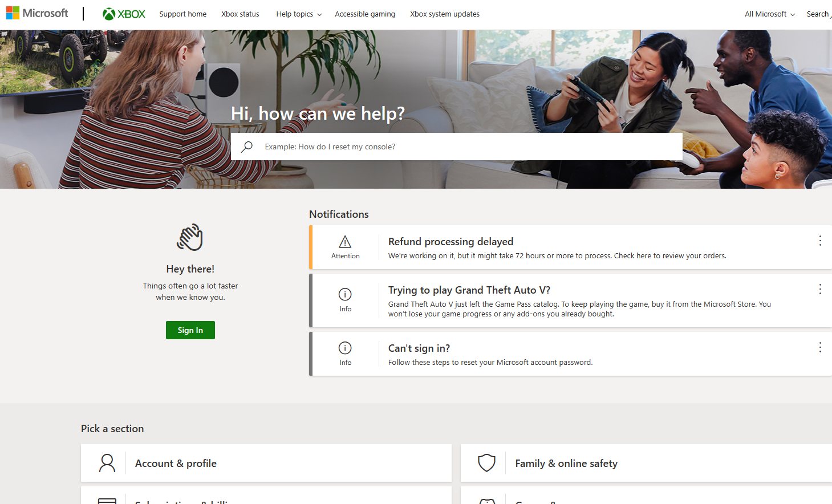Image resolution: width=832 pixels, height=504 pixels.
Task: Go to Xbox status page
Action: click(x=240, y=14)
